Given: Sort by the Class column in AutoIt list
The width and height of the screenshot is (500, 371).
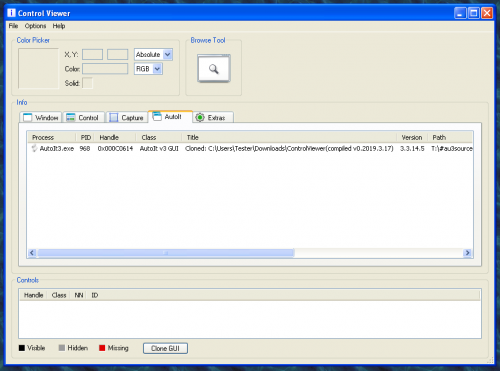Looking at the screenshot, I should point(159,137).
